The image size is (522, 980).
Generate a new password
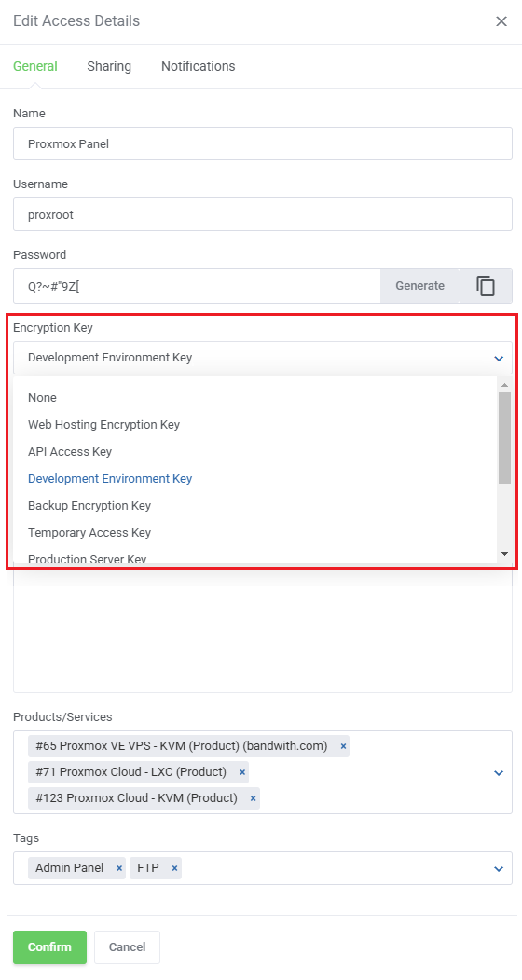tap(420, 286)
